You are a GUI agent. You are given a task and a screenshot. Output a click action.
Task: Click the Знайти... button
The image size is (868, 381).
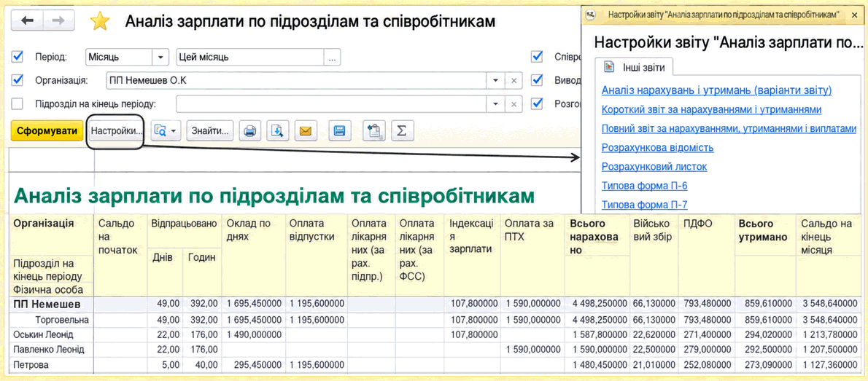[x=210, y=131]
